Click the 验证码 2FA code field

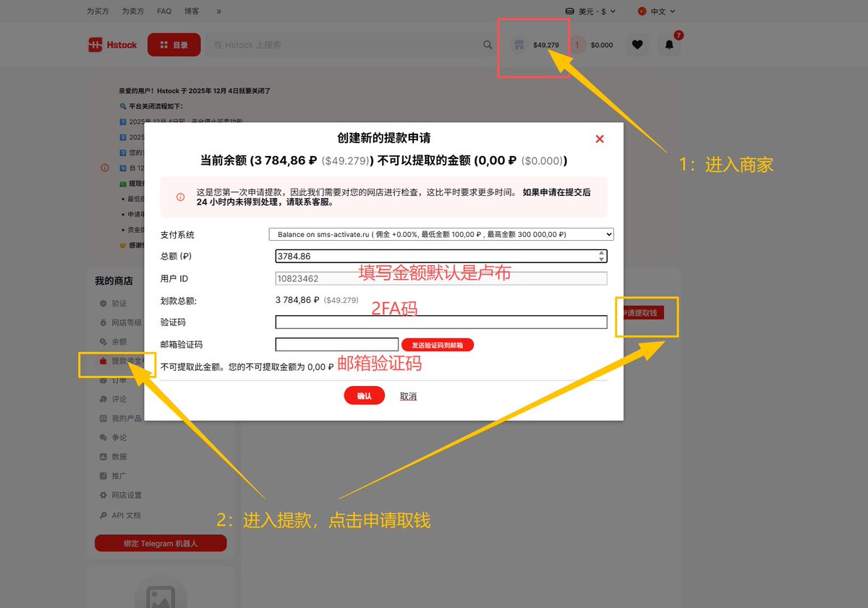[441, 322]
